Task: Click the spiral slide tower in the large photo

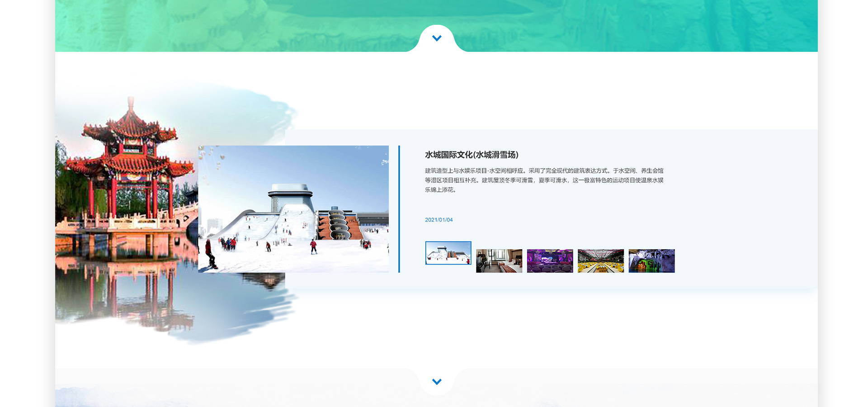Action: click(x=337, y=223)
